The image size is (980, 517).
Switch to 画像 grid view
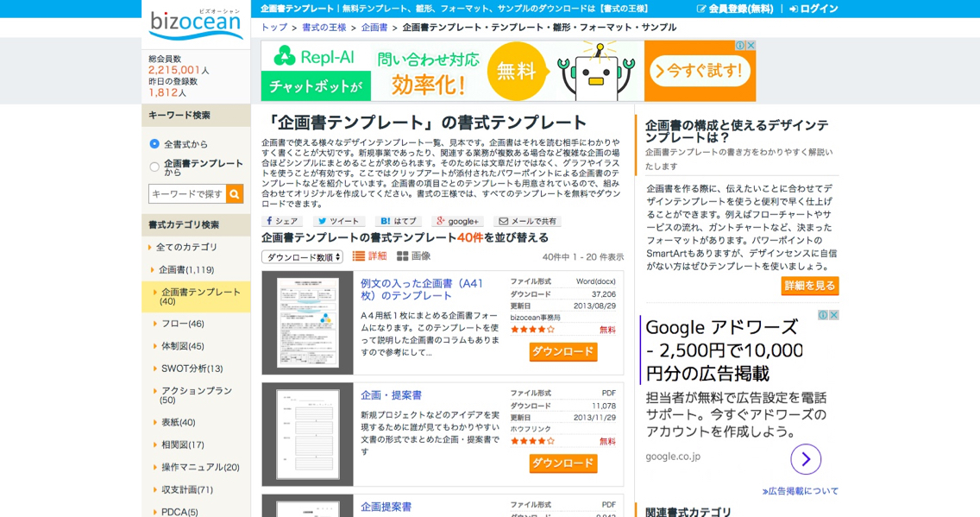point(413,256)
